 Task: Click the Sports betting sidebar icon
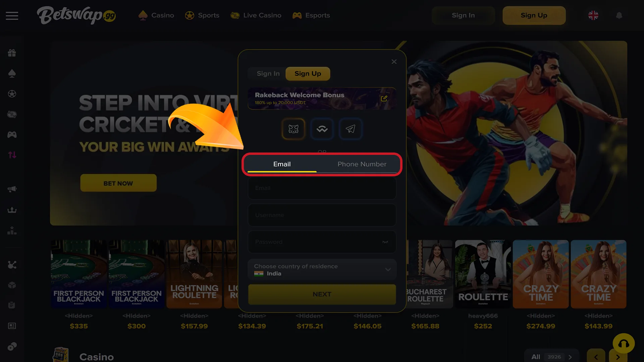click(12, 94)
